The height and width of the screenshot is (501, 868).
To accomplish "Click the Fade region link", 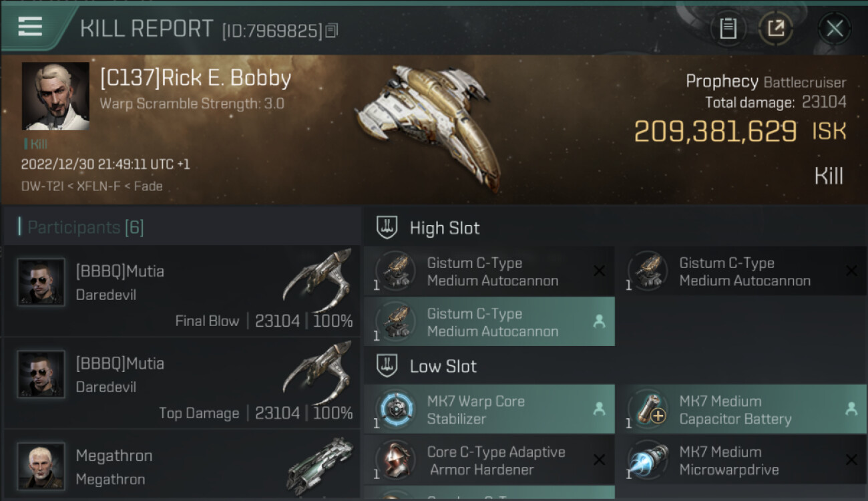I will pyautogui.click(x=148, y=186).
